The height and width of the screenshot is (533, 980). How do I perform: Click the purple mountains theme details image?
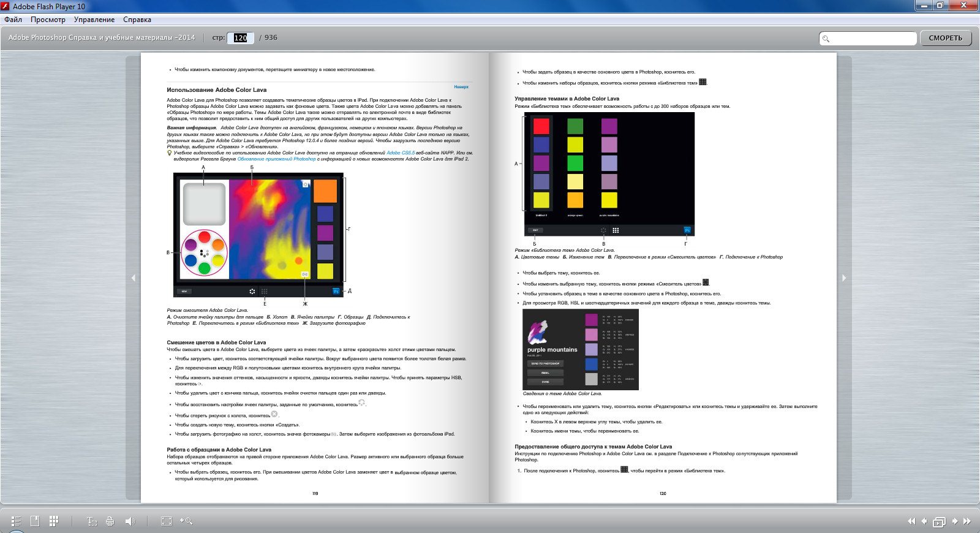coord(581,350)
